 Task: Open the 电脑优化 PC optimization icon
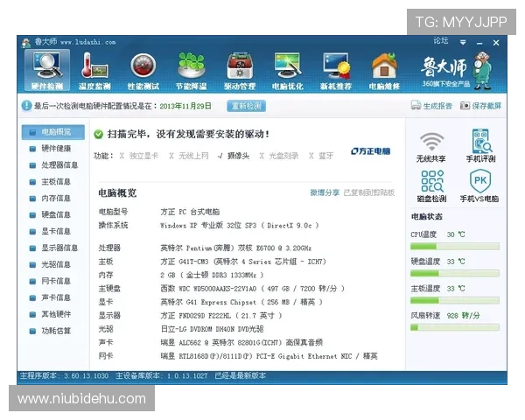pyautogui.click(x=288, y=70)
